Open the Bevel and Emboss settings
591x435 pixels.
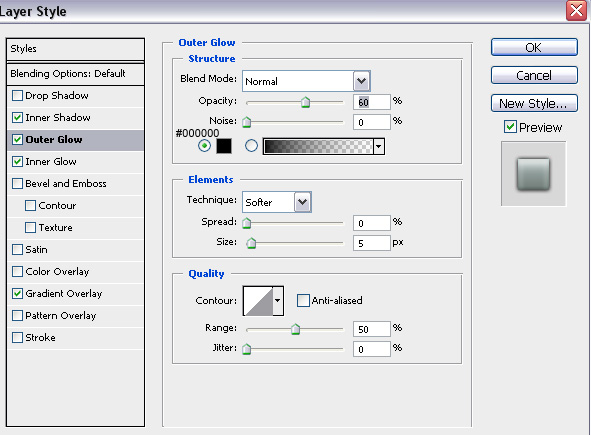(66, 184)
